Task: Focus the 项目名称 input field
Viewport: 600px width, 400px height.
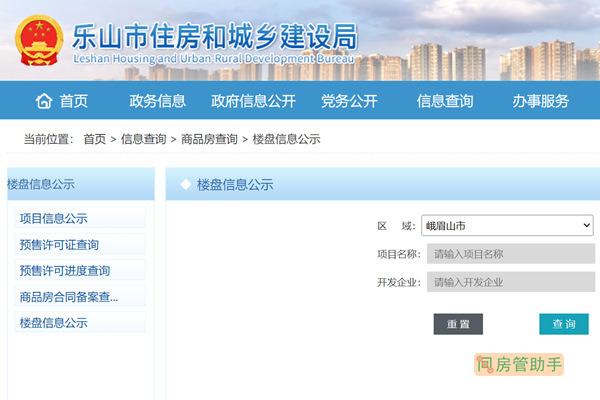Action: point(511,254)
